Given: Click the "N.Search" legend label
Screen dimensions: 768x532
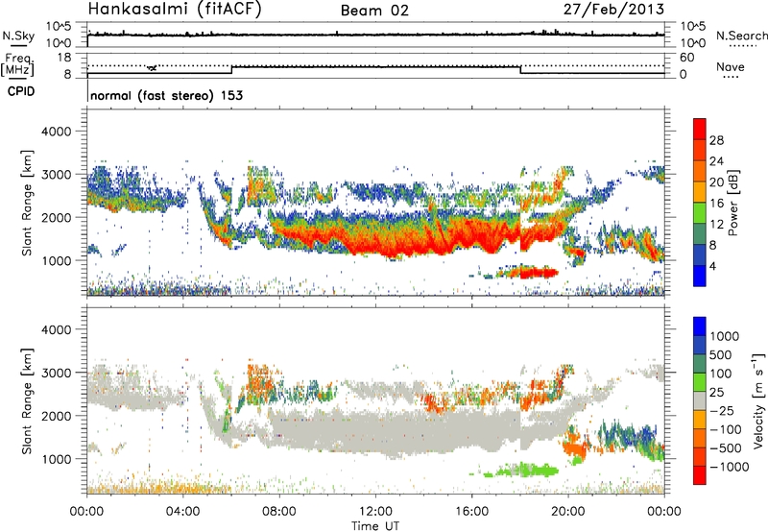Looking at the screenshot, I should click(x=742, y=36).
